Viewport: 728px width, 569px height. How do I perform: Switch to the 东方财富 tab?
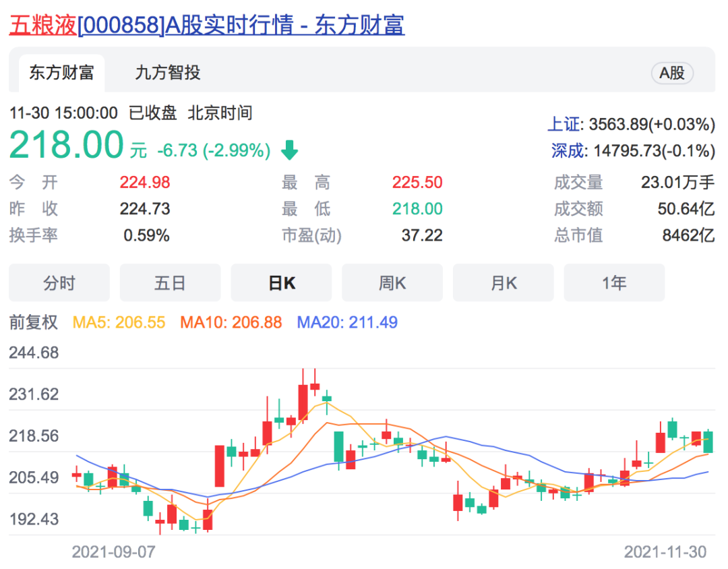61,73
